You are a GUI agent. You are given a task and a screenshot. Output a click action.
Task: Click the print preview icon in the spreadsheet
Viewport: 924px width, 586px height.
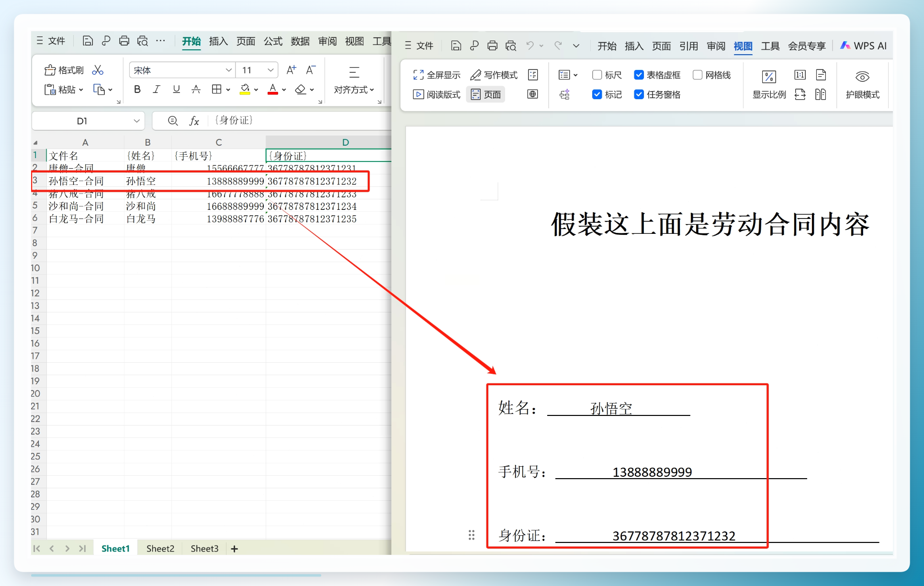tap(143, 41)
